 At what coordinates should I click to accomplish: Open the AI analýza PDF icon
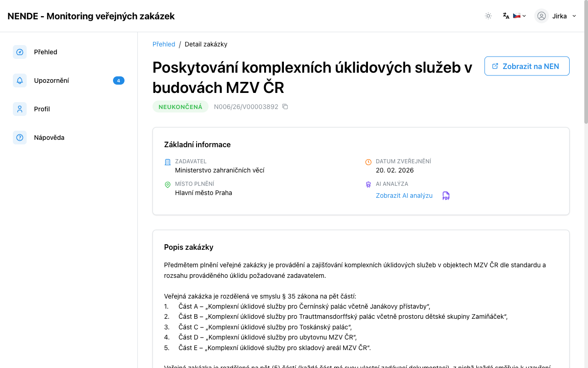(x=445, y=195)
